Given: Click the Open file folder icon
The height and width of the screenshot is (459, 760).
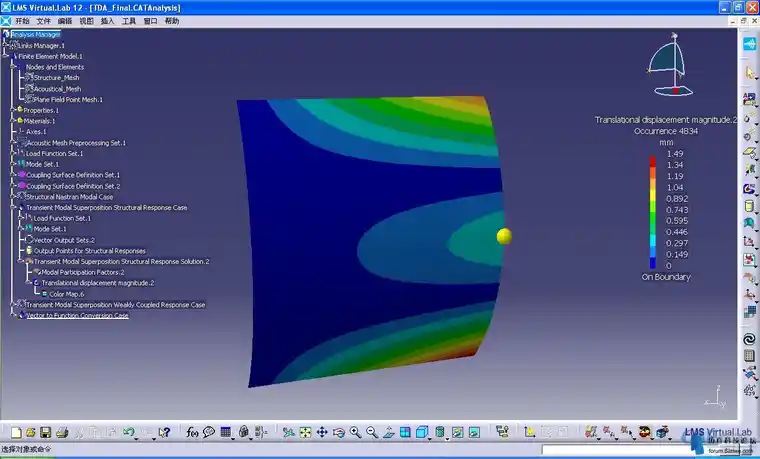Looking at the screenshot, I should [31, 432].
